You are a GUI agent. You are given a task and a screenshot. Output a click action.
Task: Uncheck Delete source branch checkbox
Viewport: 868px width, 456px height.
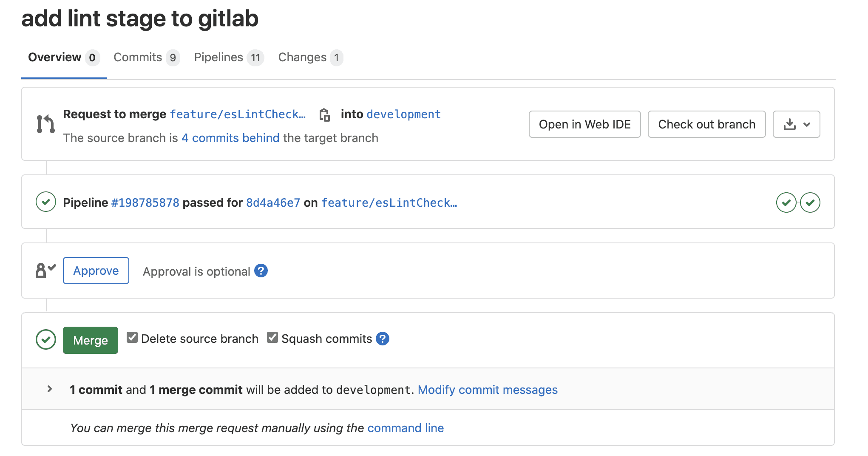[x=132, y=338]
